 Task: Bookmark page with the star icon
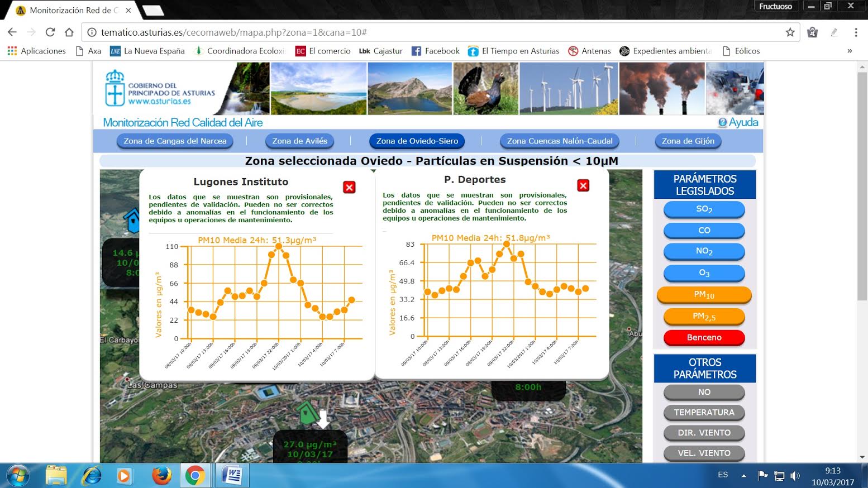coord(790,32)
